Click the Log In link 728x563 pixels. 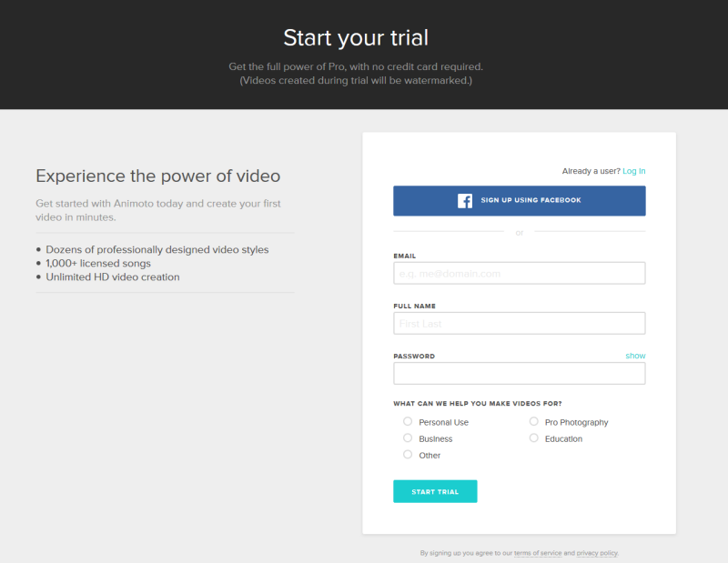pyautogui.click(x=633, y=171)
